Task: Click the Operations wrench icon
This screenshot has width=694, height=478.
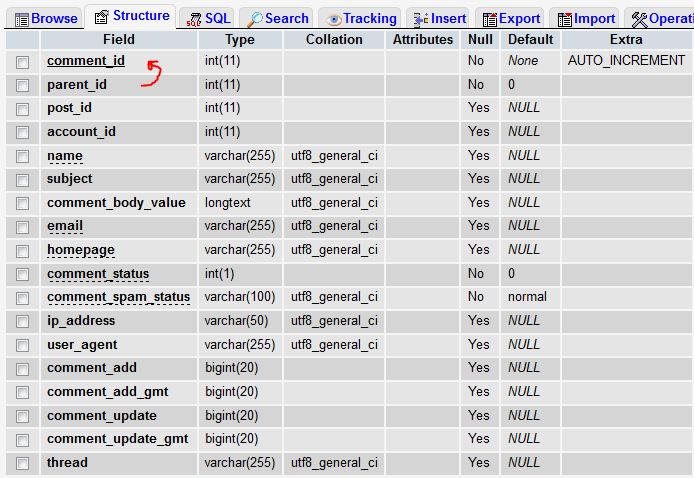Action: pyautogui.click(x=639, y=19)
